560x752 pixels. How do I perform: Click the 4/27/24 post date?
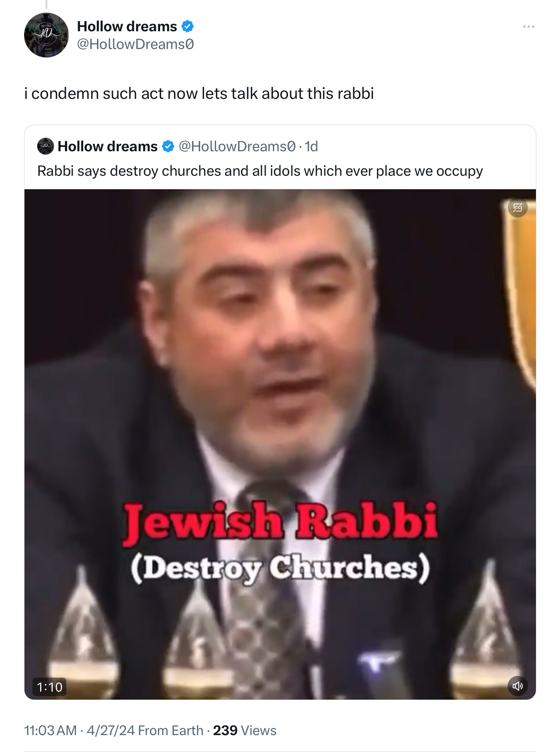pyautogui.click(x=111, y=730)
